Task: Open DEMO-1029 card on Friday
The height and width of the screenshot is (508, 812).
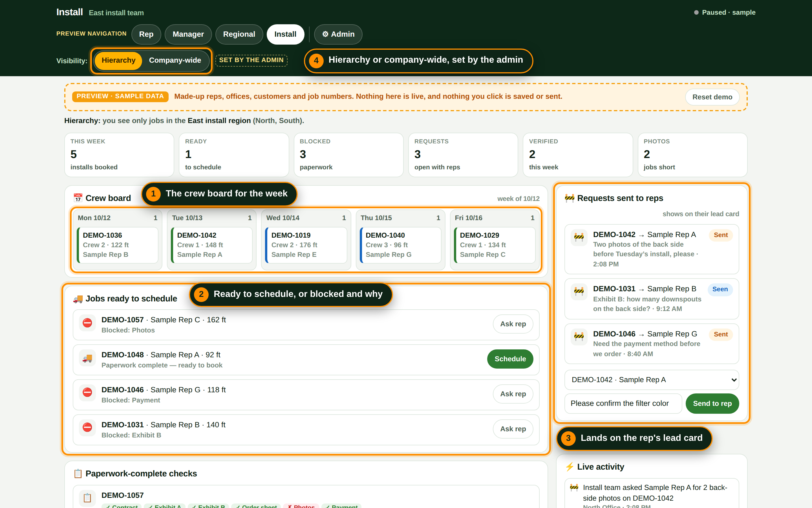Action: 495,245
